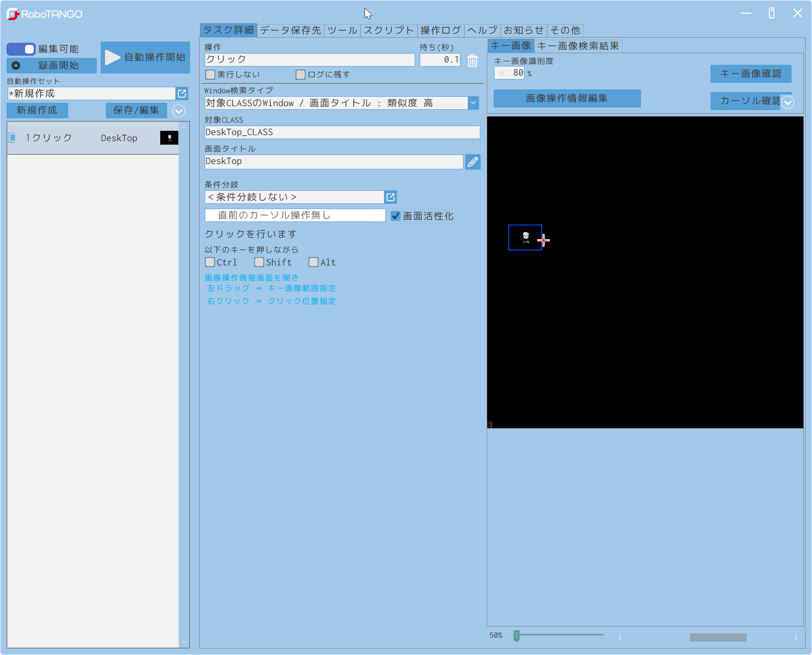Open popup icon next to 自動操作セット field
The image size is (812, 655).
[x=182, y=93]
